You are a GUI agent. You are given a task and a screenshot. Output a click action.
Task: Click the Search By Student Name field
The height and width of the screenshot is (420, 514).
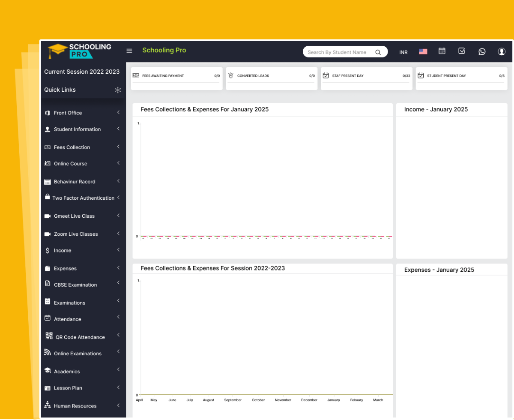(337, 52)
